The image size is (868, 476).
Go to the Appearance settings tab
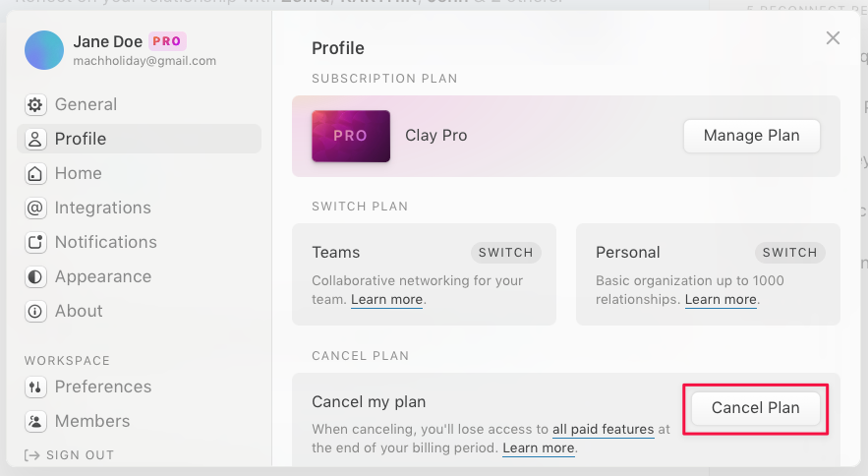[x=101, y=277]
